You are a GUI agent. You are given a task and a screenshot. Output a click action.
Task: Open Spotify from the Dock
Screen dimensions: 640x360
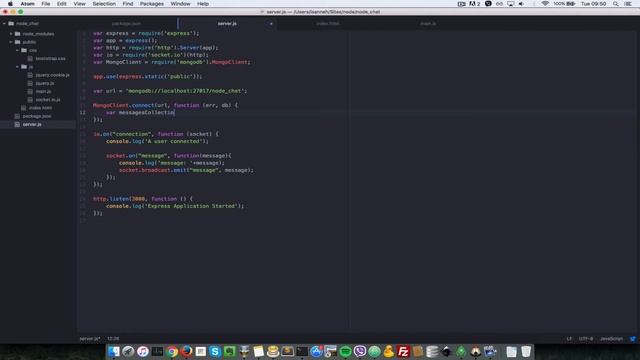click(x=345, y=351)
